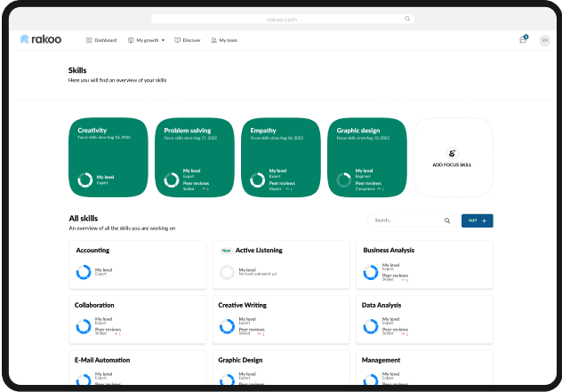
Task: Open the Graphic Design skill in All skills
Action: click(x=281, y=368)
